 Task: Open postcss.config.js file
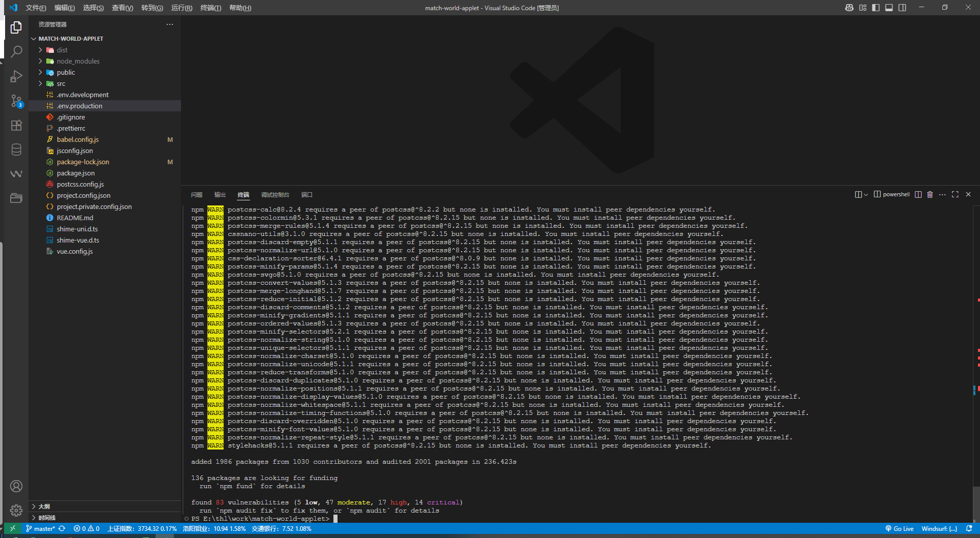[105, 184]
